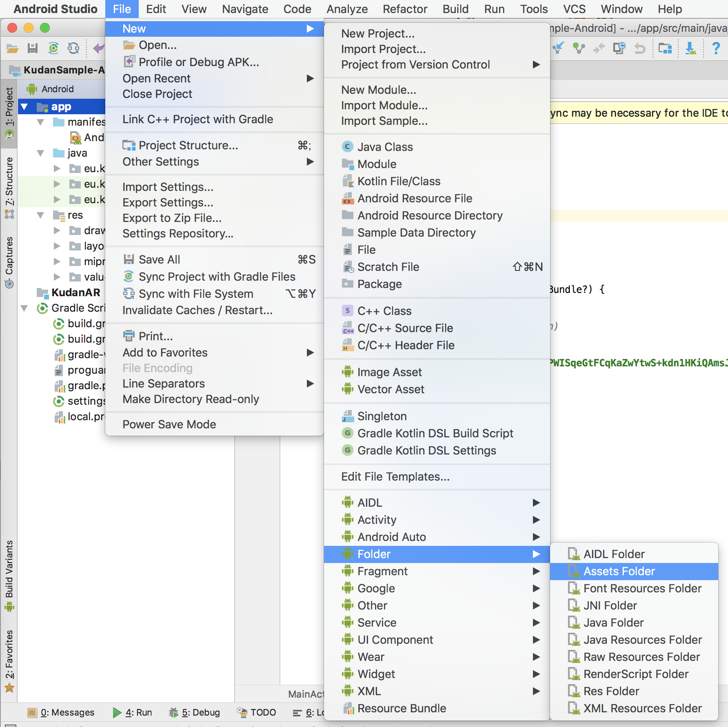This screenshot has height=727, width=728.
Task: Click the VCS branch toolbar icon
Action: (x=579, y=49)
